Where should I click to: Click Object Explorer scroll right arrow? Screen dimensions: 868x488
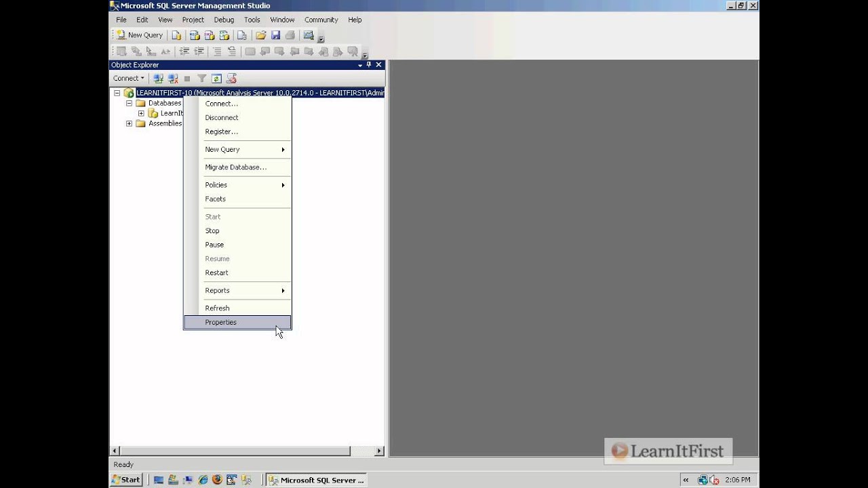click(x=379, y=451)
